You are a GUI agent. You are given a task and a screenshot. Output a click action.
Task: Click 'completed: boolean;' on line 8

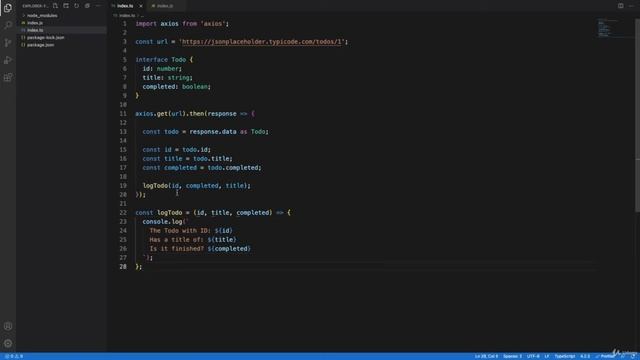tap(177, 87)
